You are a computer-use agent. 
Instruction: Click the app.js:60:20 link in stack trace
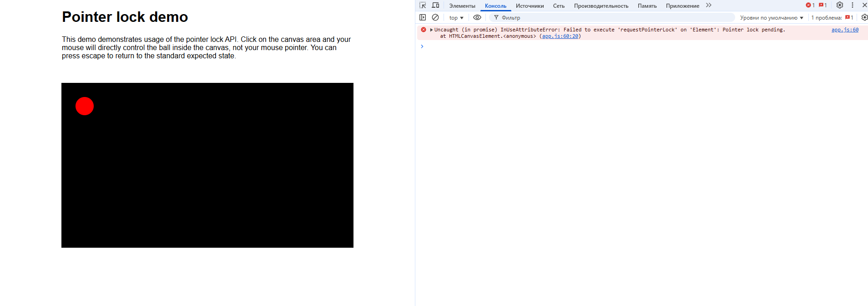(560, 36)
